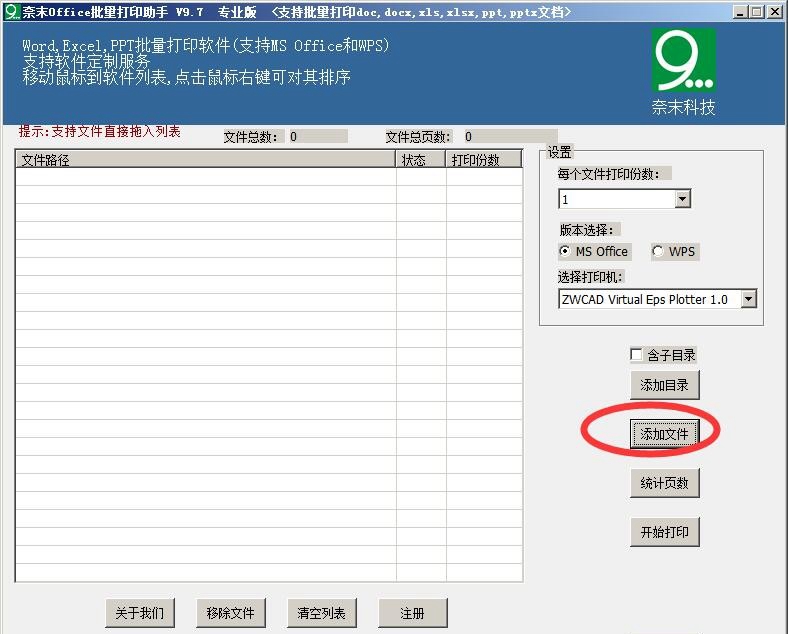
Task: Click the 统计页数 button
Action: click(664, 483)
